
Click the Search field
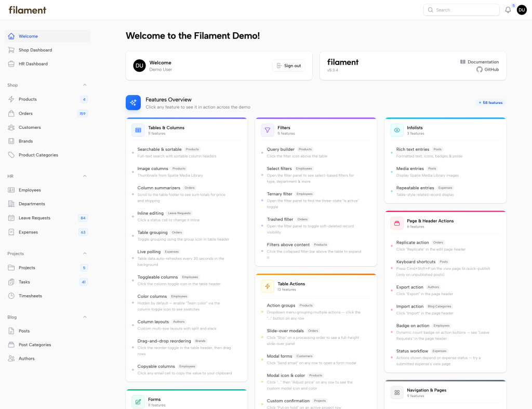(461, 9)
